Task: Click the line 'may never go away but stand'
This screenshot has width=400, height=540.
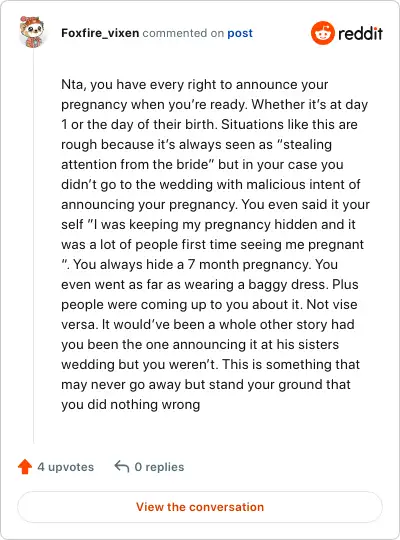Action: (x=206, y=384)
